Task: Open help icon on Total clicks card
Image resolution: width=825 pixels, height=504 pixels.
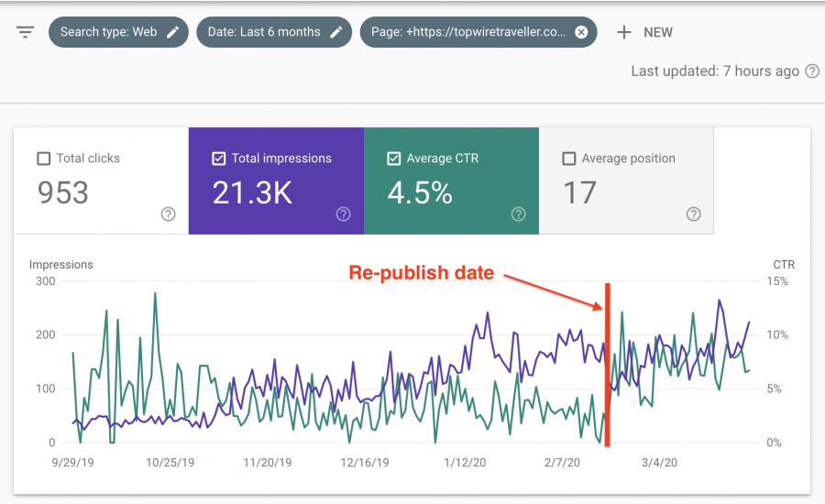Action: (169, 214)
